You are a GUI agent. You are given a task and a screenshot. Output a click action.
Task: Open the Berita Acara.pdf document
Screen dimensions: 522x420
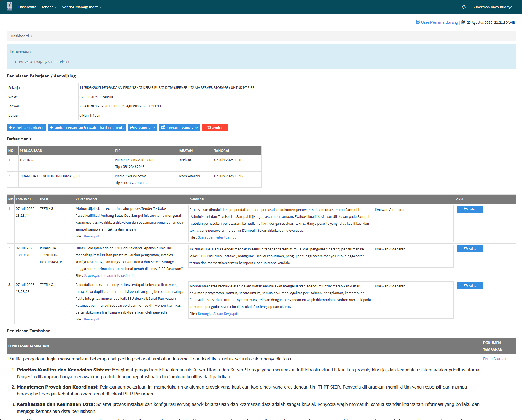pos(496,359)
